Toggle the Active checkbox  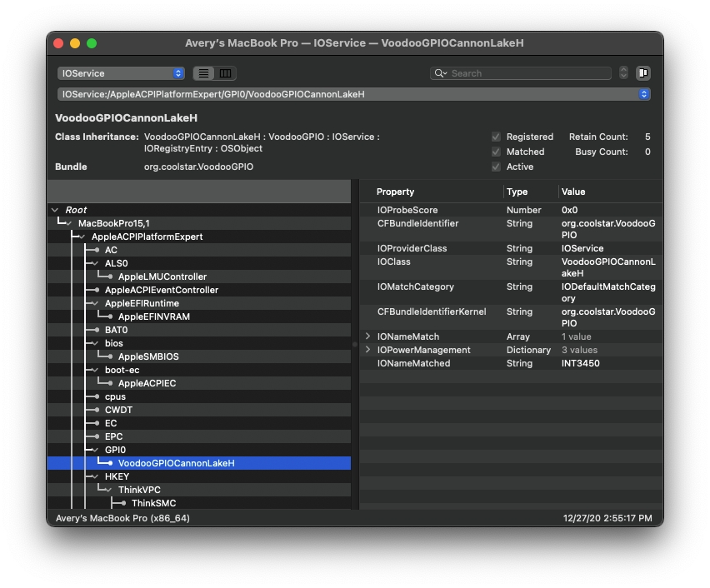(x=496, y=167)
